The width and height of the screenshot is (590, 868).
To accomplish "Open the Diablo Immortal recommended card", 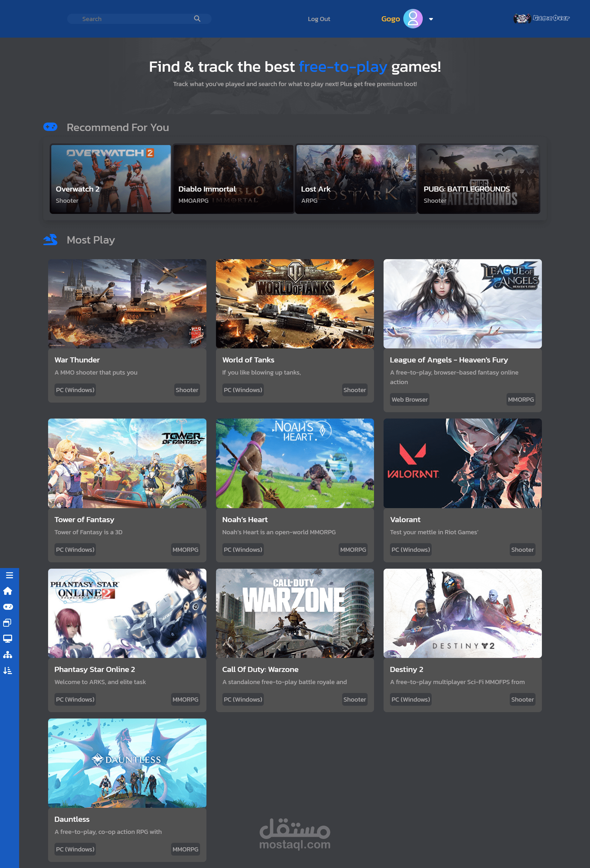I will (233, 179).
